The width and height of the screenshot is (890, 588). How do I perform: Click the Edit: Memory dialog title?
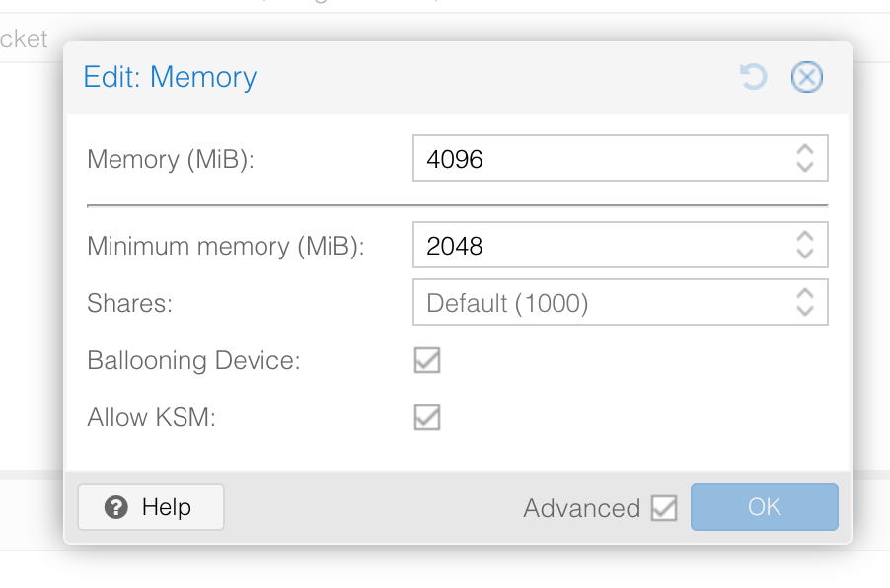click(170, 77)
